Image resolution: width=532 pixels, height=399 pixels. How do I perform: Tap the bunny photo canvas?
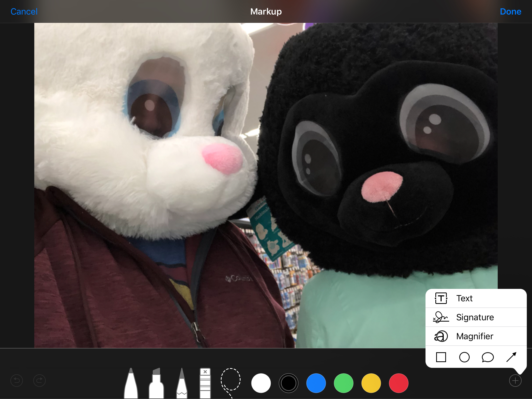click(266, 185)
